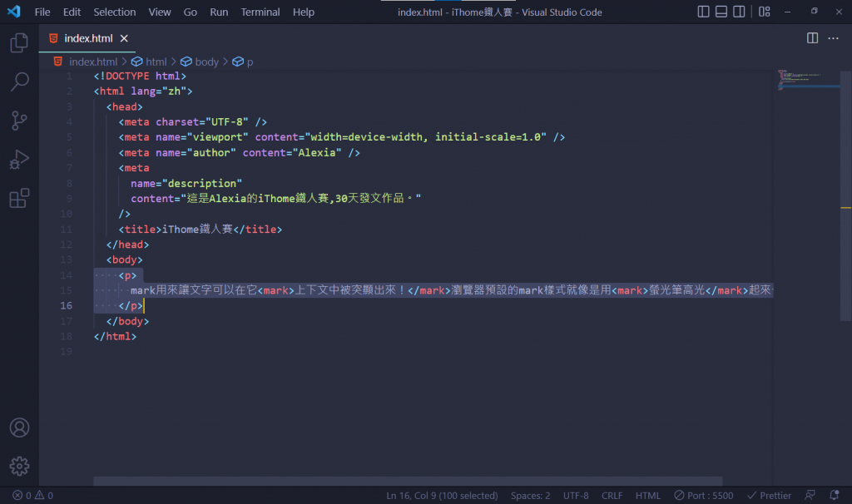852x504 pixels.
Task: Open the Explorer view in activity bar
Action: click(x=19, y=43)
